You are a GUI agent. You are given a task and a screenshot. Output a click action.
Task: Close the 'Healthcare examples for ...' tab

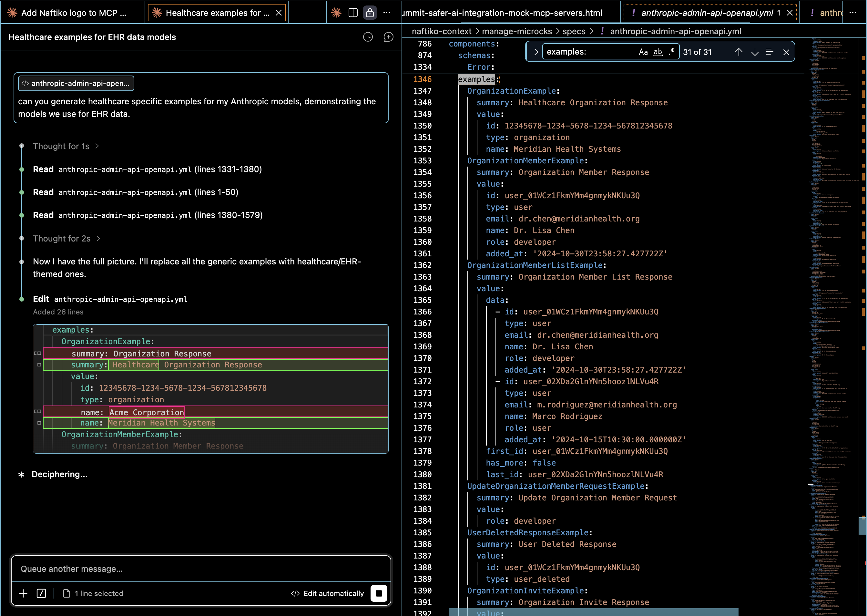[x=279, y=13]
